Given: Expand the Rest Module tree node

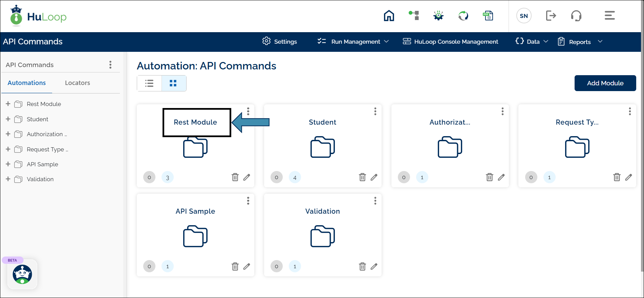Looking at the screenshot, I should coord(8,104).
